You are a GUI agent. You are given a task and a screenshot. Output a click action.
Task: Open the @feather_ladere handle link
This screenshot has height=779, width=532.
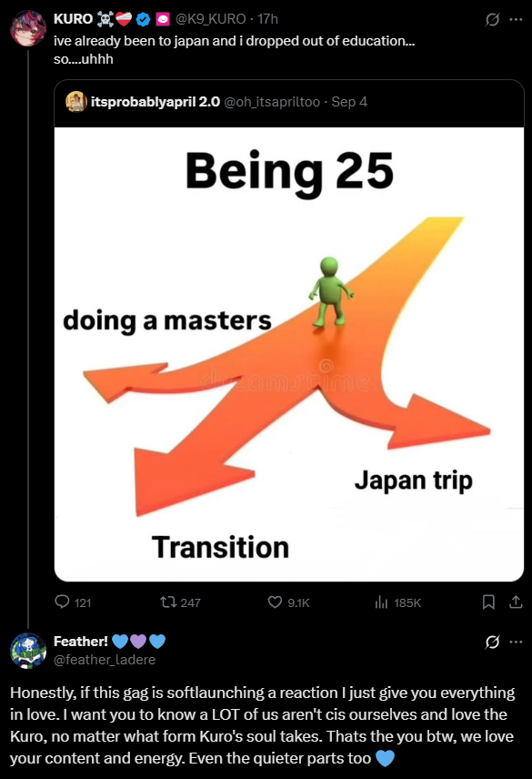pos(105,660)
